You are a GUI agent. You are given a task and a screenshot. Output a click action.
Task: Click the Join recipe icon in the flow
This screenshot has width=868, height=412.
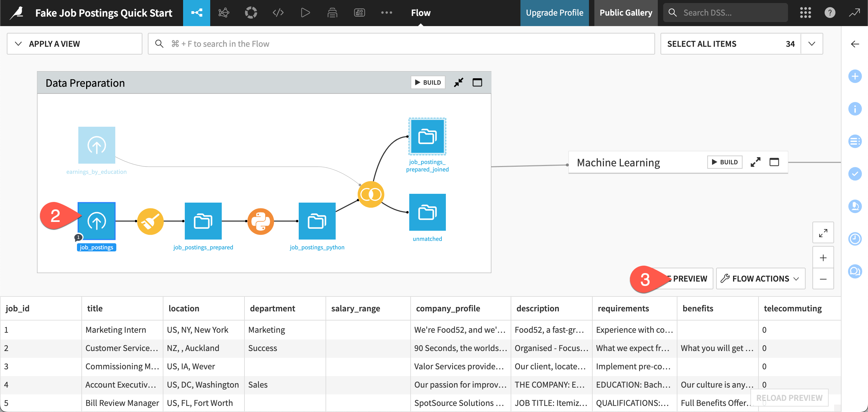tap(371, 194)
